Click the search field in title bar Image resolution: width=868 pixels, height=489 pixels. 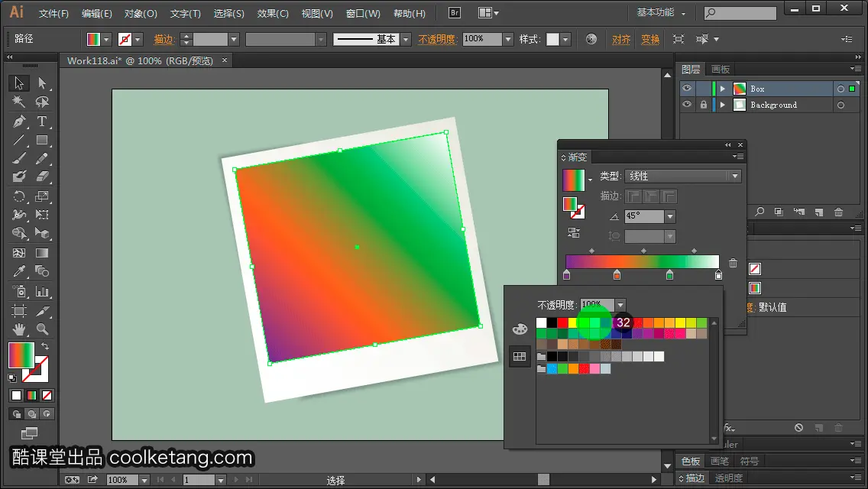(x=740, y=13)
